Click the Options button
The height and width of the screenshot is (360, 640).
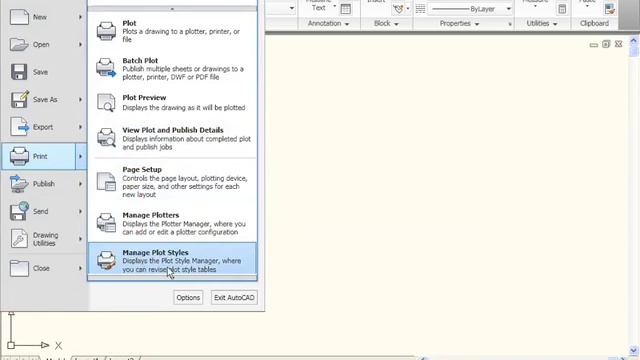click(188, 298)
